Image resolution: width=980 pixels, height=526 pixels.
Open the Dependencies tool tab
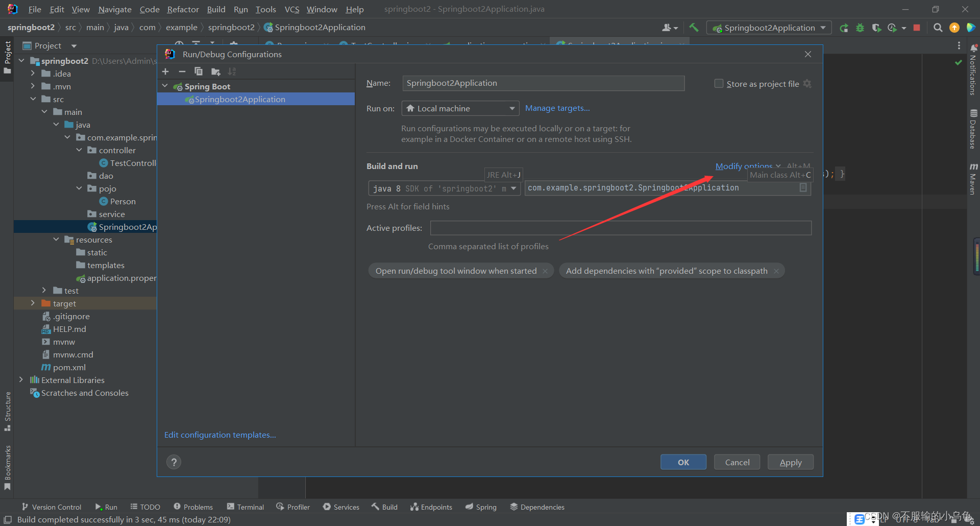pos(537,507)
